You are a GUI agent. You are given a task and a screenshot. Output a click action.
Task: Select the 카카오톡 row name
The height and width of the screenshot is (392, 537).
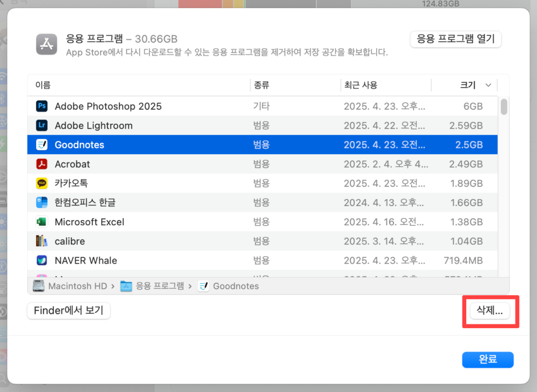click(71, 183)
